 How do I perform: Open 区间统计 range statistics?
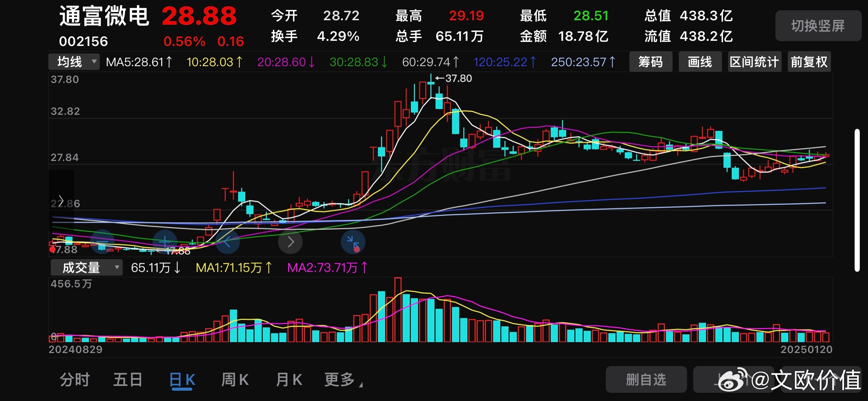pyautogui.click(x=755, y=62)
